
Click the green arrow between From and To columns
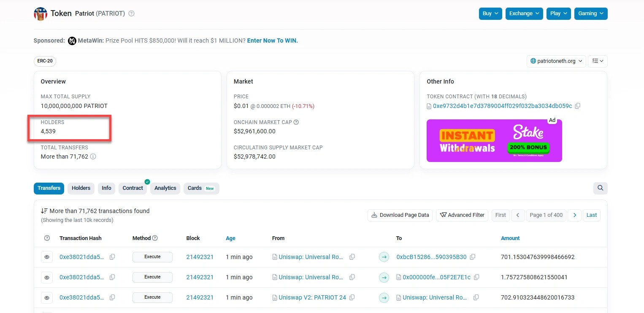[x=384, y=256]
